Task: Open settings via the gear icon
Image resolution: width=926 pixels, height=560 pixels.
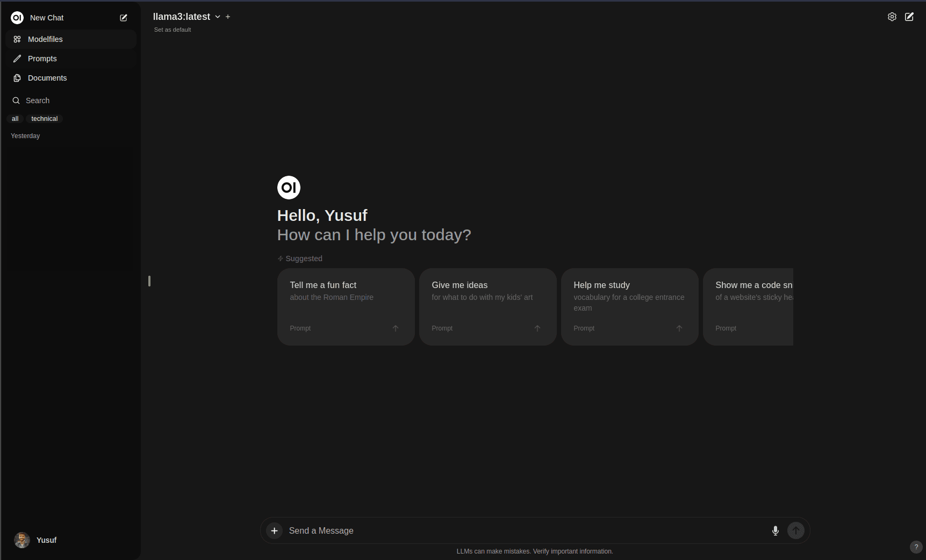Action: [x=892, y=17]
